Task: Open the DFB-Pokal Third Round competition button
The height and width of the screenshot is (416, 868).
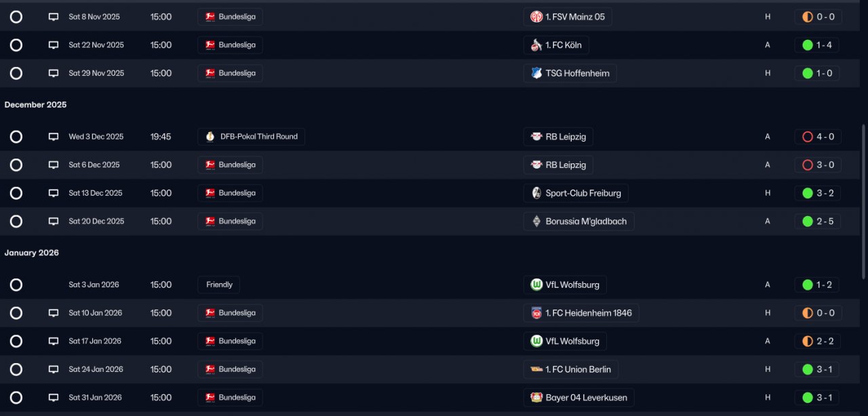Action: 252,137
